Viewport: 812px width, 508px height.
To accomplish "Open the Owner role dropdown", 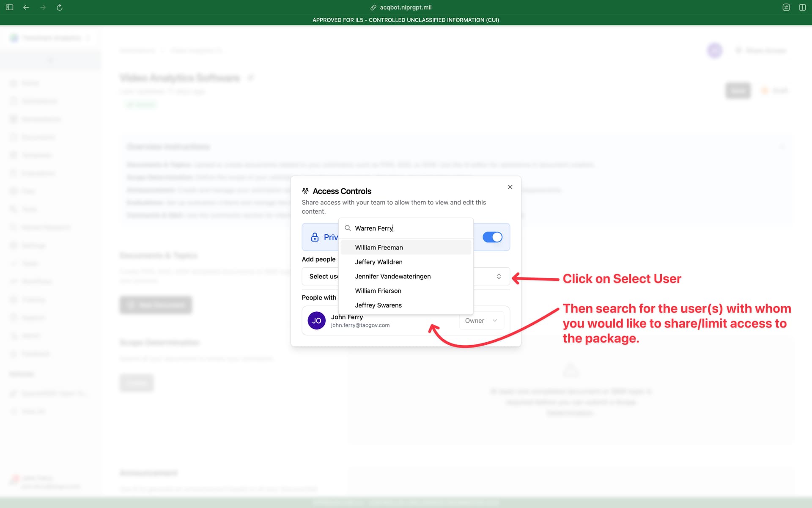I will [481, 321].
